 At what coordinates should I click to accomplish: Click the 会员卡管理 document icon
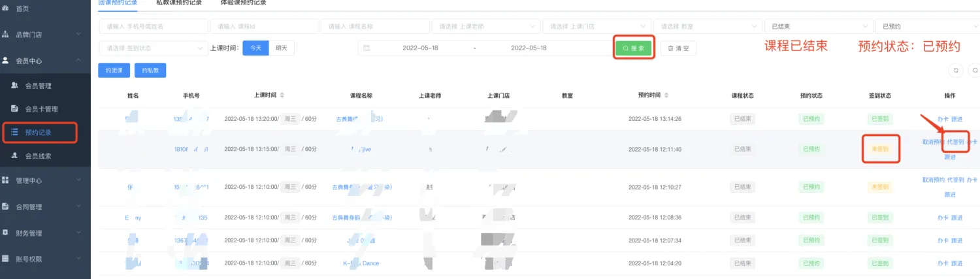coord(14,108)
